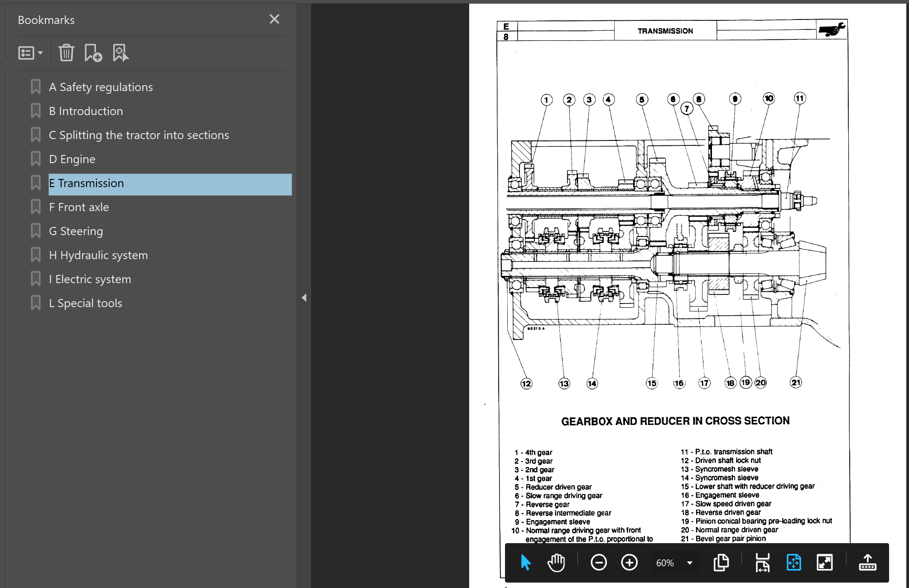The height and width of the screenshot is (588, 909).
Task: Click the TRANSMISSION page header text
Action: point(665,31)
